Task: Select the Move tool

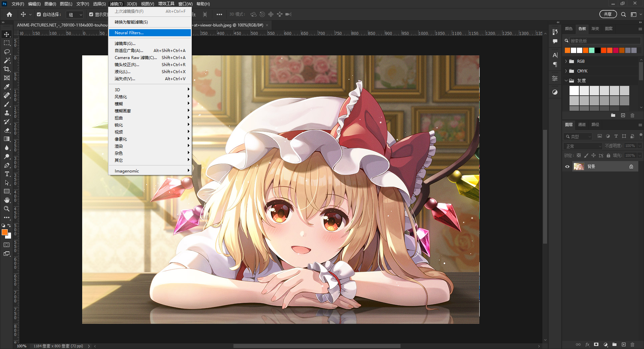Action: pyautogui.click(x=7, y=34)
